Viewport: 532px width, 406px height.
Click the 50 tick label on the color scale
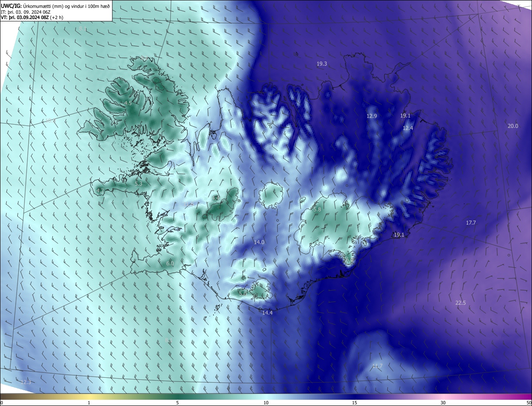[x=529, y=403]
